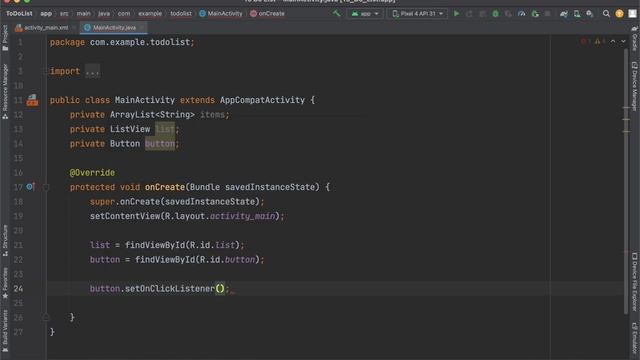Collapse the onCreate method fold marker

(46, 187)
